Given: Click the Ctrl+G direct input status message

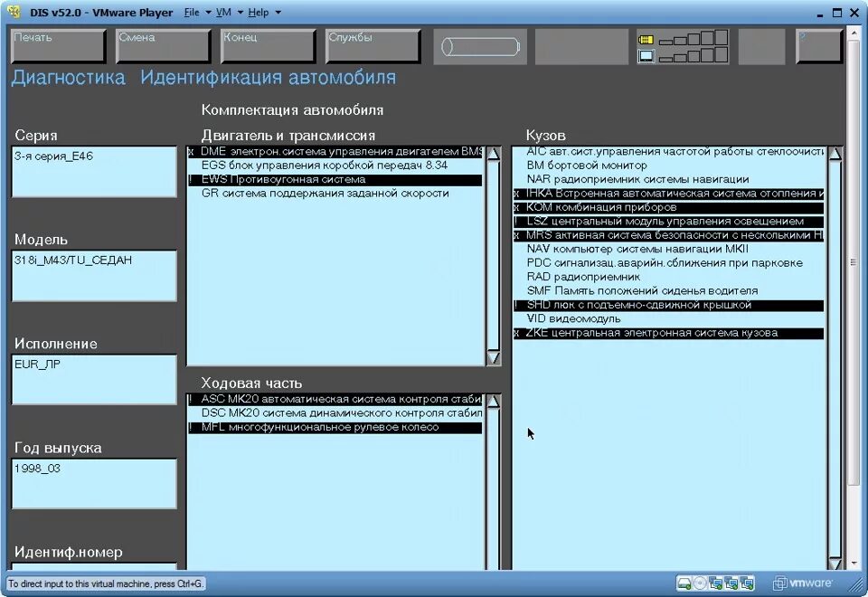Looking at the screenshot, I should pyautogui.click(x=106, y=583).
